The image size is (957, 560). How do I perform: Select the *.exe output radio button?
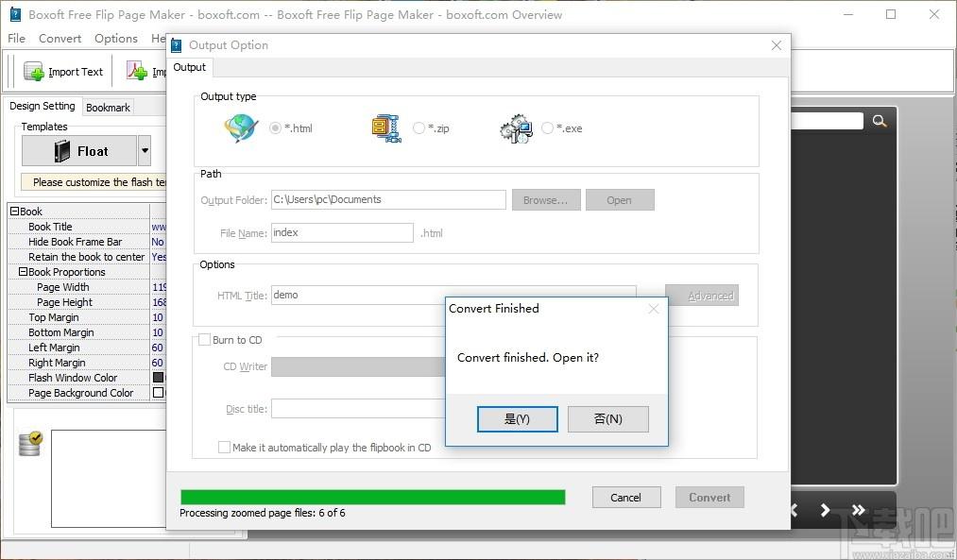pos(548,128)
